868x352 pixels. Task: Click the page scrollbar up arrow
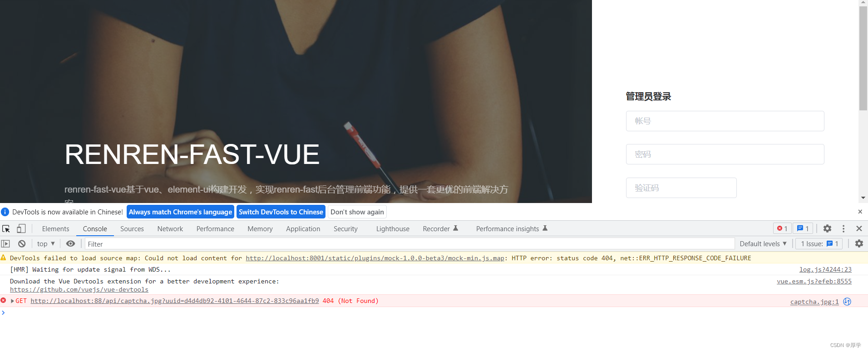click(863, 2)
